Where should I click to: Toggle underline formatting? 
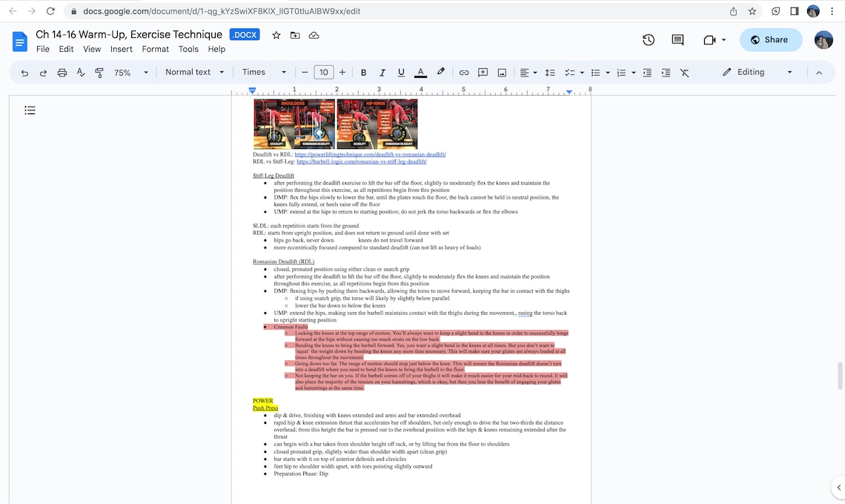tap(400, 72)
